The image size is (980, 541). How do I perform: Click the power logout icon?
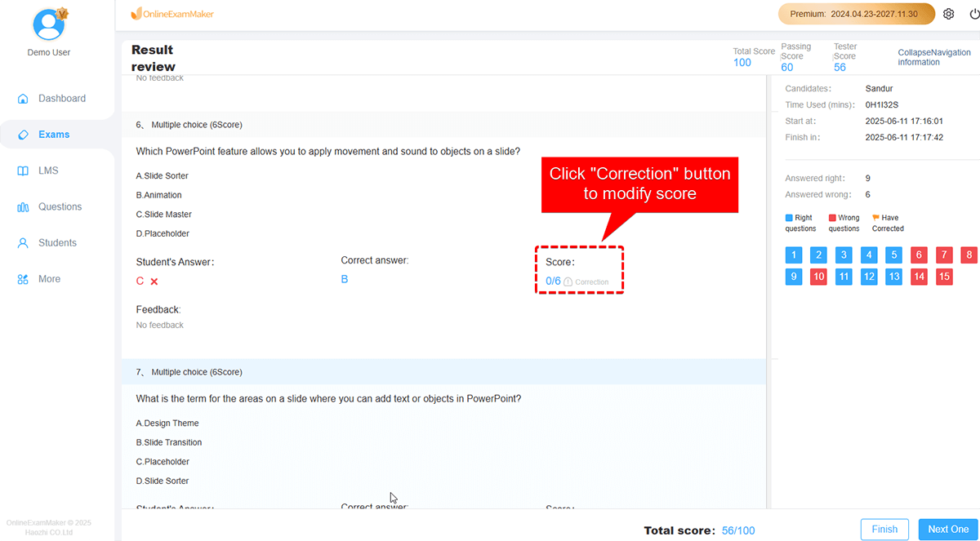tap(972, 14)
